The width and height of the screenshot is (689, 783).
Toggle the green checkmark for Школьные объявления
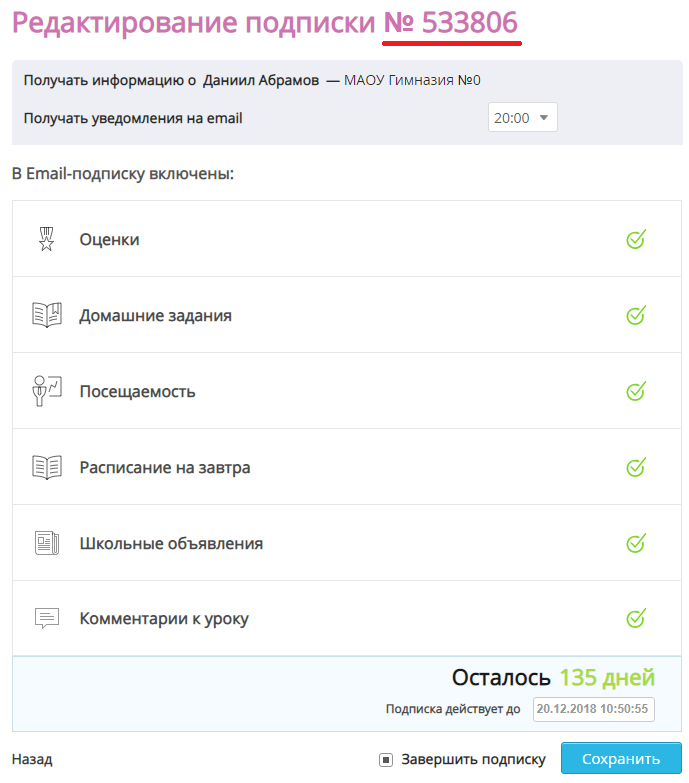[636, 543]
